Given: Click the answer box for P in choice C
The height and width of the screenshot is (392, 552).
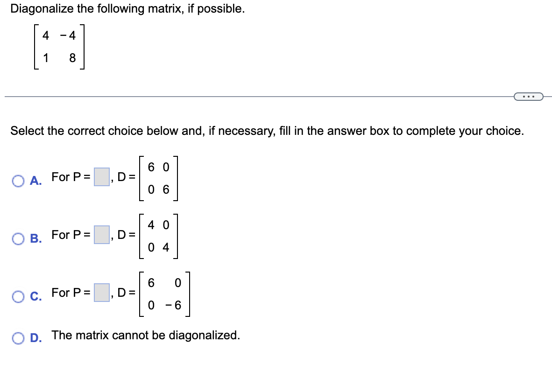Looking at the screenshot, I should coord(101,293).
